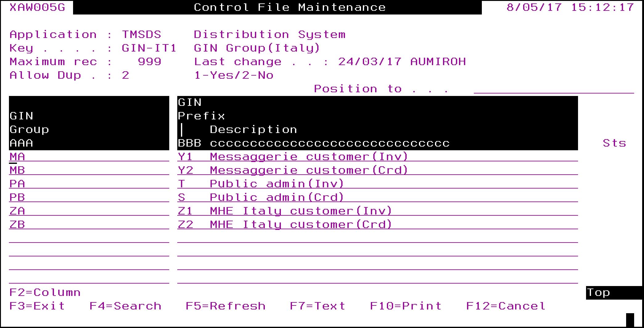Click the MA GIN Group field

coord(89,157)
